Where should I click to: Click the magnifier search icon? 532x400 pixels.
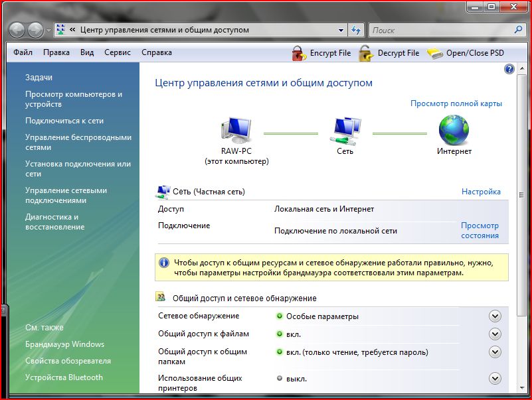tap(518, 30)
